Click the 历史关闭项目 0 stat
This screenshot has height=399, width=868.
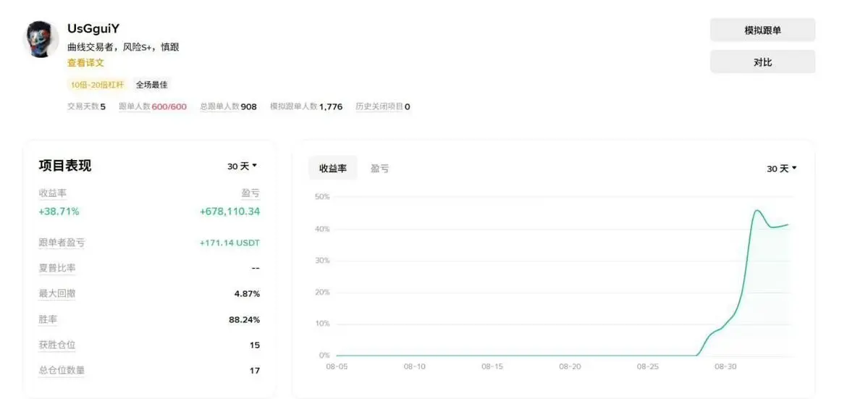pyautogui.click(x=383, y=106)
